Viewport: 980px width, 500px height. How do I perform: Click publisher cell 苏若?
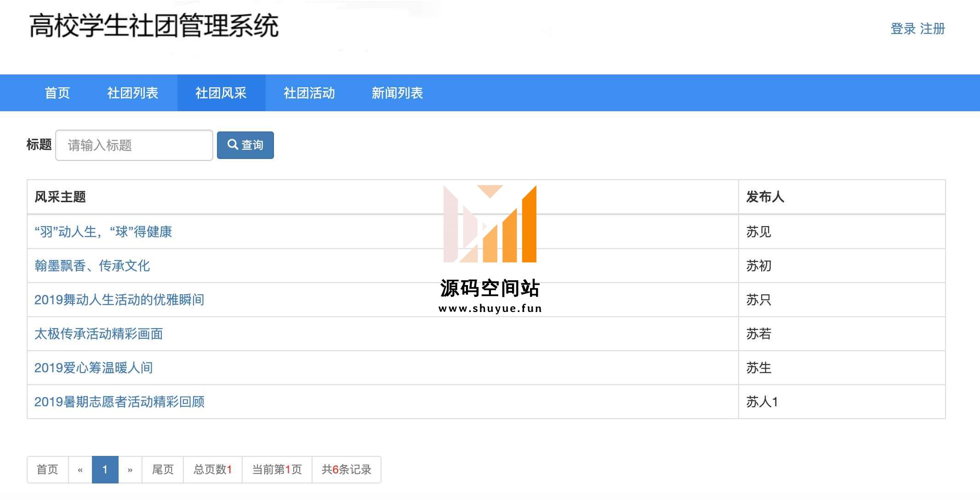pyautogui.click(x=842, y=334)
